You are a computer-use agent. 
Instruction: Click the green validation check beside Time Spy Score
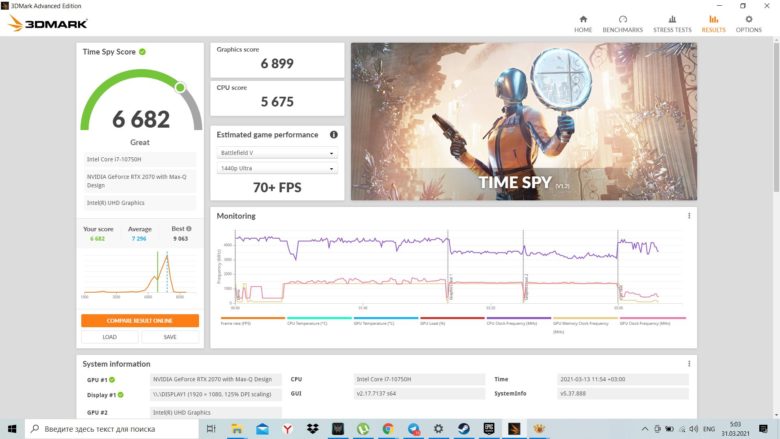(x=142, y=52)
